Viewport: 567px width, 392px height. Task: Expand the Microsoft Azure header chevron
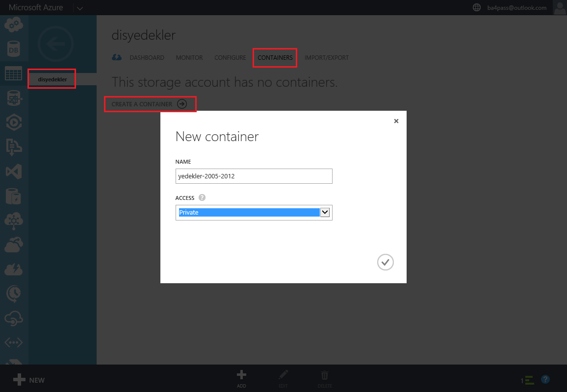point(80,8)
